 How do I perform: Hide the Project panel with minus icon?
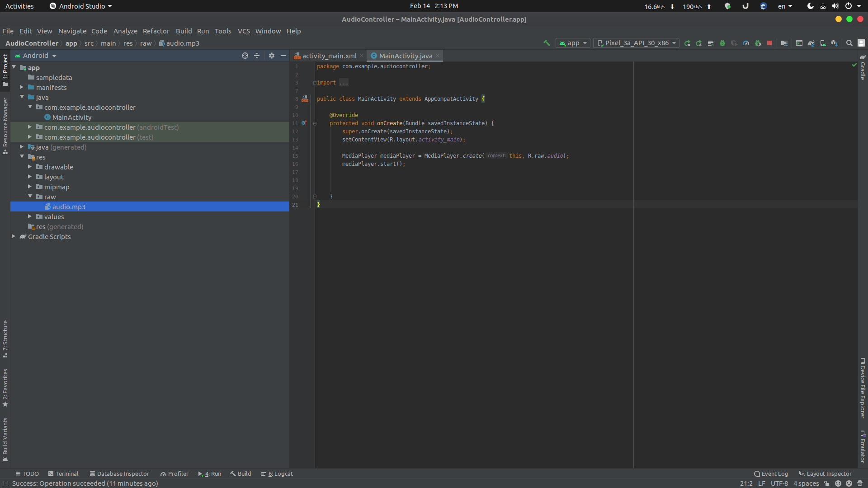[283, 56]
